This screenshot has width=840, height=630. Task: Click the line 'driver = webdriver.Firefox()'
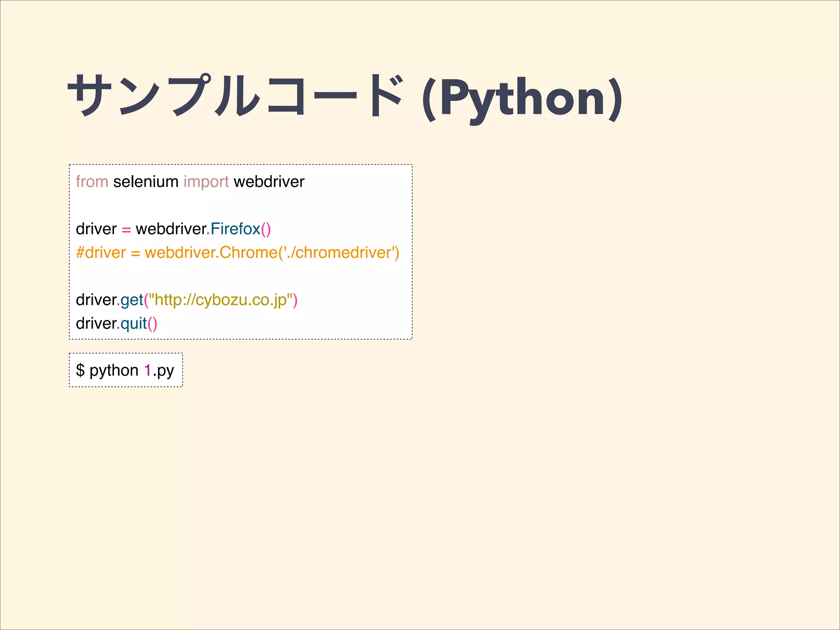point(173,229)
